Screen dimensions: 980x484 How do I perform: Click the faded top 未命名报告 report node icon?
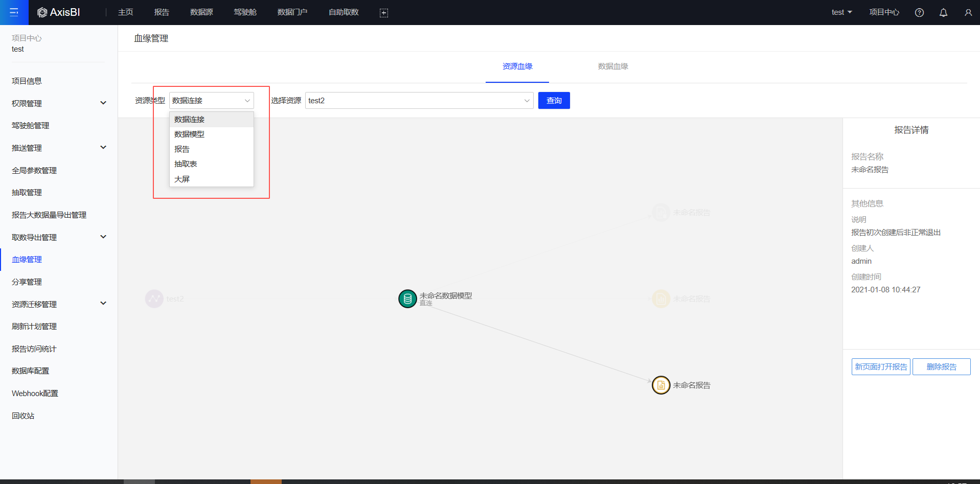661,213
